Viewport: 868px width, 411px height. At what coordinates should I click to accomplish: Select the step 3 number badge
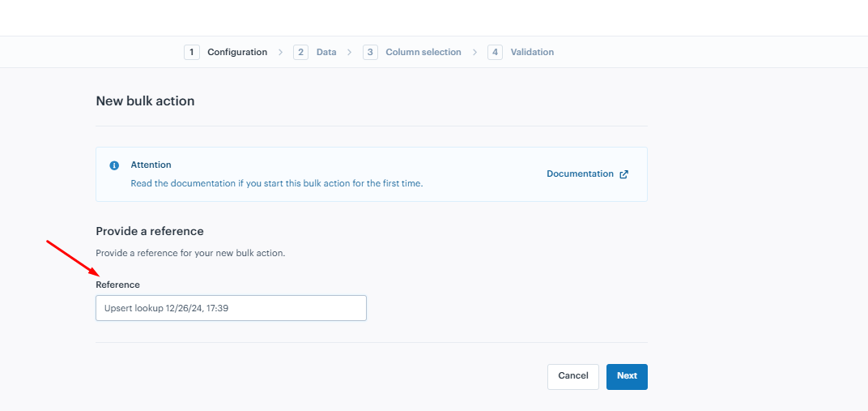click(x=370, y=52)
